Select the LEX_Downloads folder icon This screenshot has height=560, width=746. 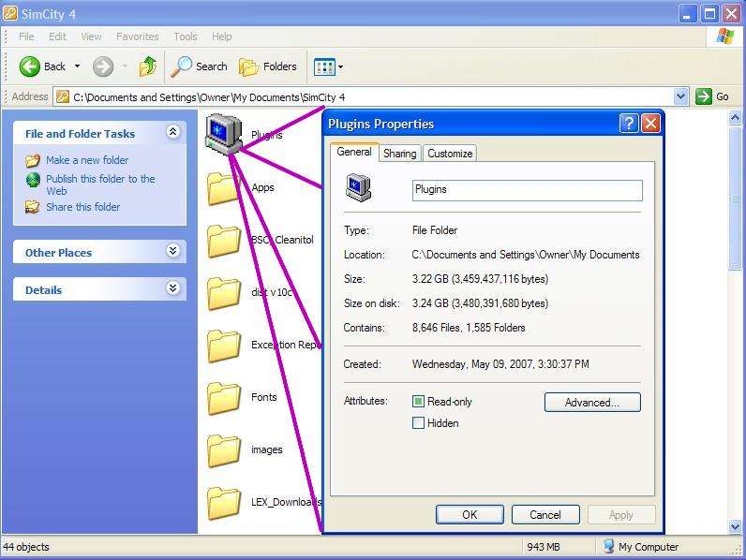tap(224, 503)
